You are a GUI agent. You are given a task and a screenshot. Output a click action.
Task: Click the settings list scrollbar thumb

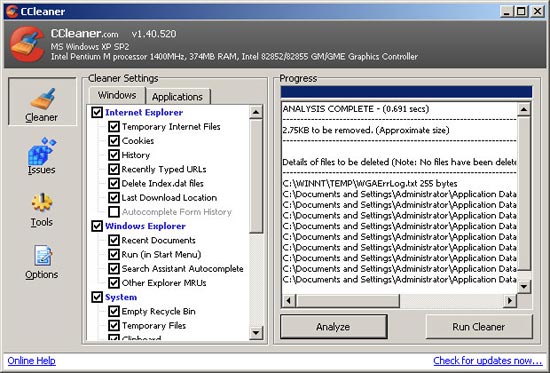tap(256, 176)
